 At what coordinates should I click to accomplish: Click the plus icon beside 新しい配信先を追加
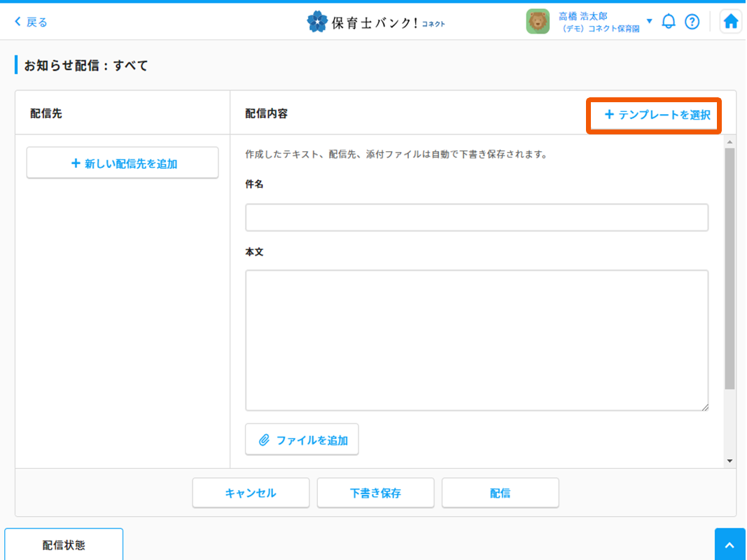pyautogui.click(x=76, y=164)
